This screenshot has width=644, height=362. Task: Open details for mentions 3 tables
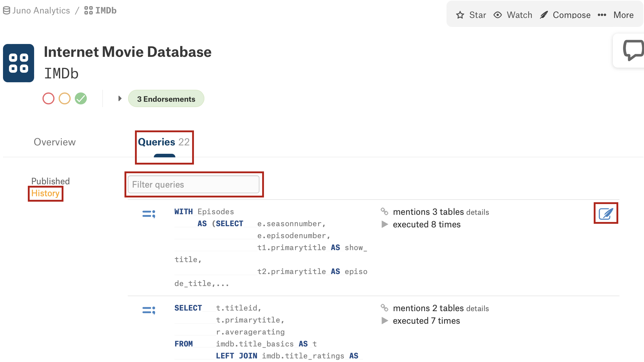click(478, 212)
